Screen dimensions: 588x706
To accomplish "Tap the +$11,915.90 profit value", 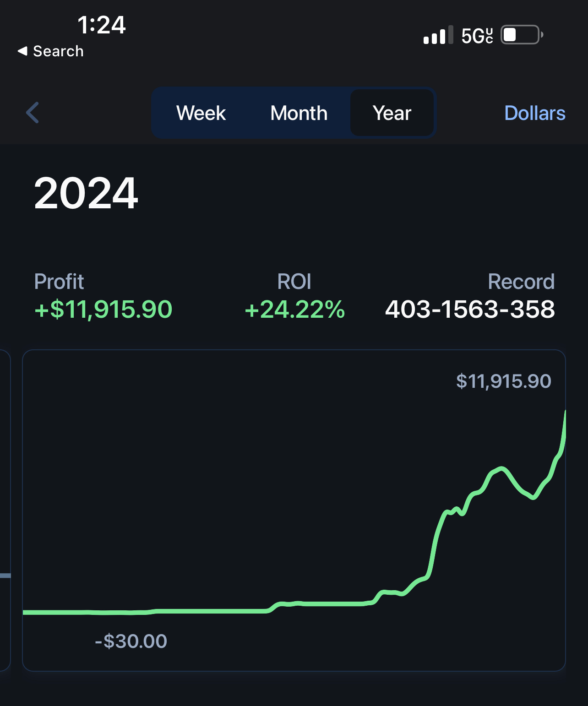I will pos(103,309).
